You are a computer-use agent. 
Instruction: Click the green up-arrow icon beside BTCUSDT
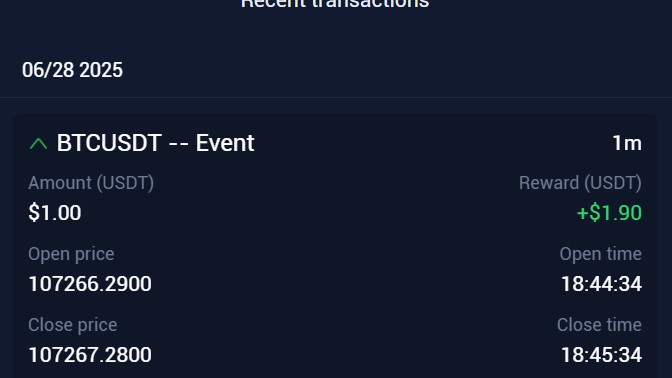39,144
